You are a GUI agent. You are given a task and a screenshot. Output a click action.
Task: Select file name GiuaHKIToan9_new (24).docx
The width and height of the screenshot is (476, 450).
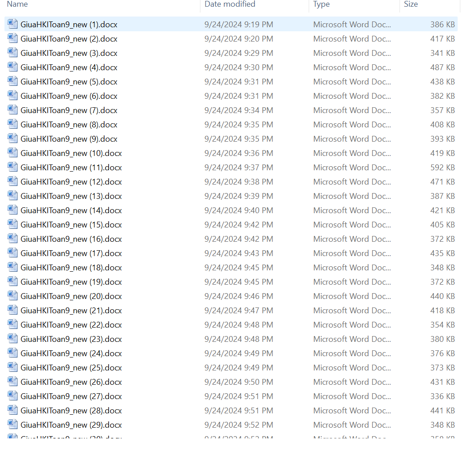coord(71,353)
